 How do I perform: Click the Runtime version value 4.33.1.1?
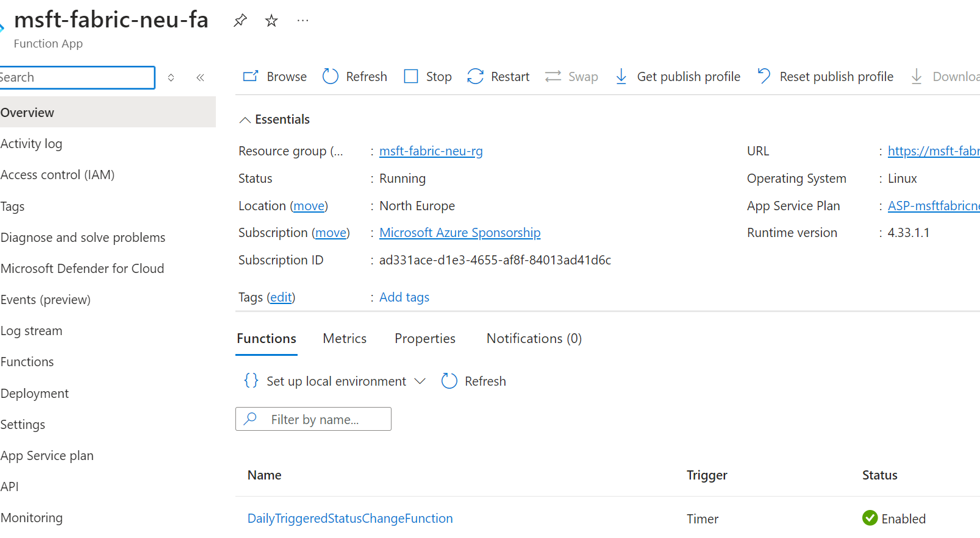tap(909, 233)
